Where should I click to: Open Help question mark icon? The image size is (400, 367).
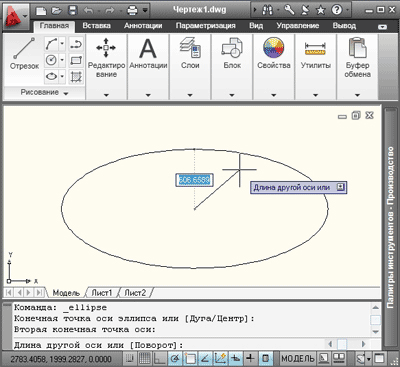(337, 10)
